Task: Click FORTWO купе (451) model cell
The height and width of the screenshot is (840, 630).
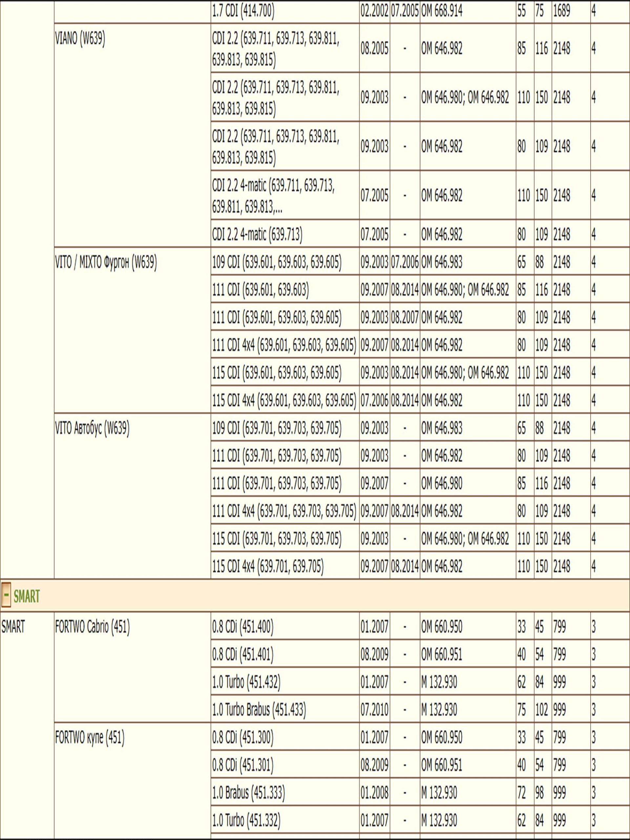Action: (90, 738)
